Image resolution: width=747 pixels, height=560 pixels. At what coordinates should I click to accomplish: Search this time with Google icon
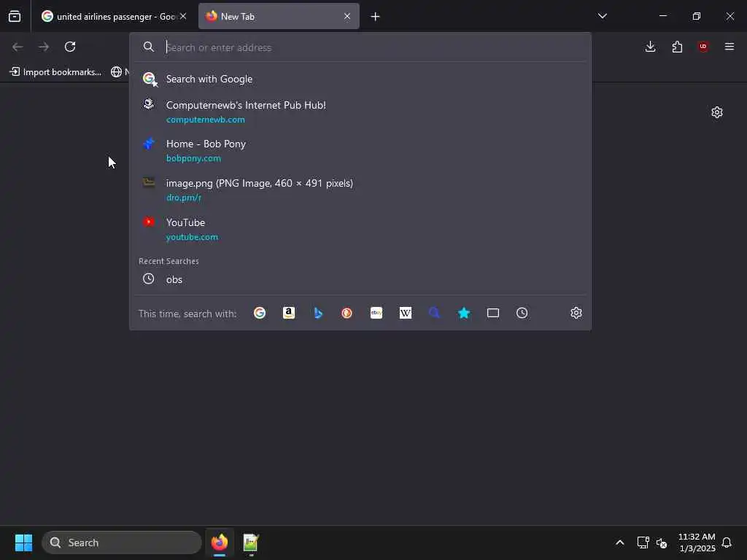tap(260, 313)
